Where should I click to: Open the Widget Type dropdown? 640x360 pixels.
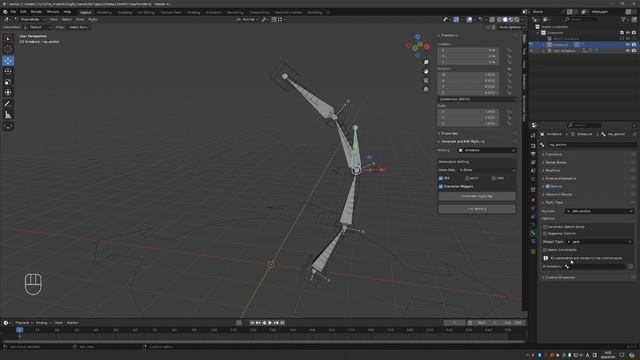pos(600,242)
